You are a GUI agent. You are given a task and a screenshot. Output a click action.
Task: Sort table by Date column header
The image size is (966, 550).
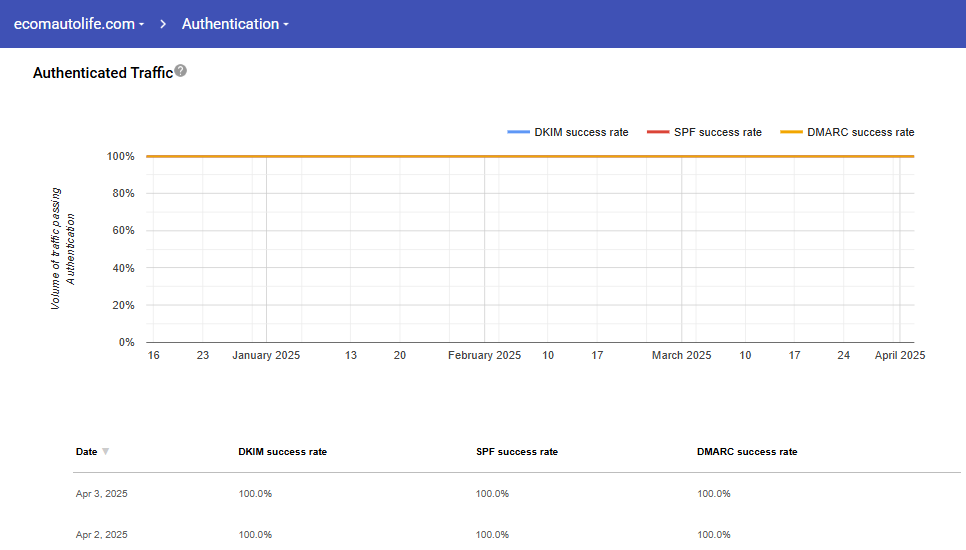tap(87, 452)
